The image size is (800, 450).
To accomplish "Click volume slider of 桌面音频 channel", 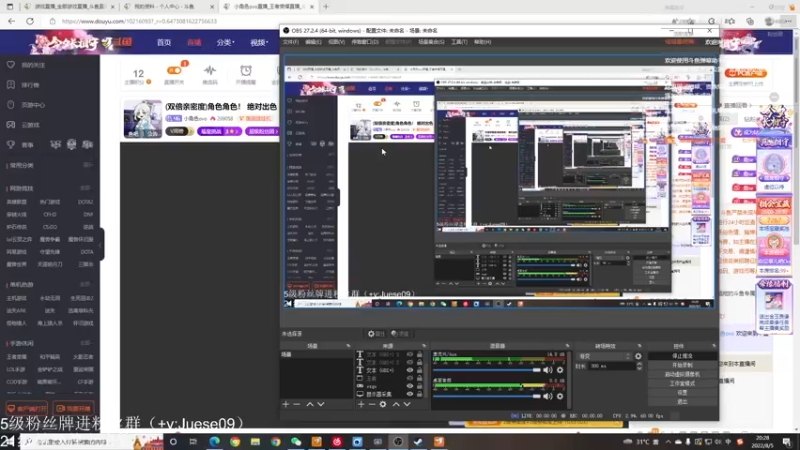I will coord(487,396).
